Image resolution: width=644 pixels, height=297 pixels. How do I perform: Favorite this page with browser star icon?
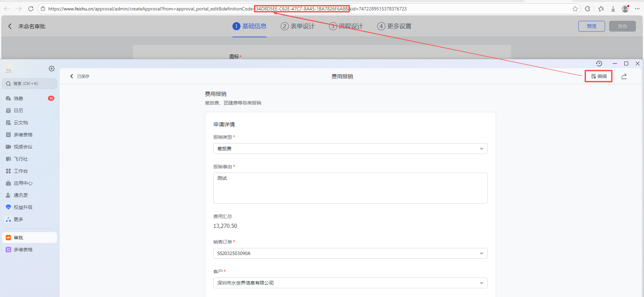click(575, 9)
